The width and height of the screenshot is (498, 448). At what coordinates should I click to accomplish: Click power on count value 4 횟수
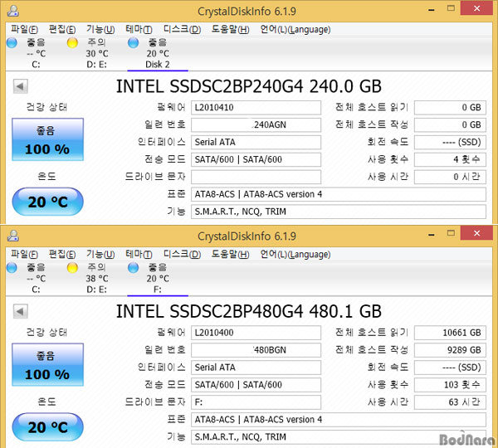[x=450, y=159]
